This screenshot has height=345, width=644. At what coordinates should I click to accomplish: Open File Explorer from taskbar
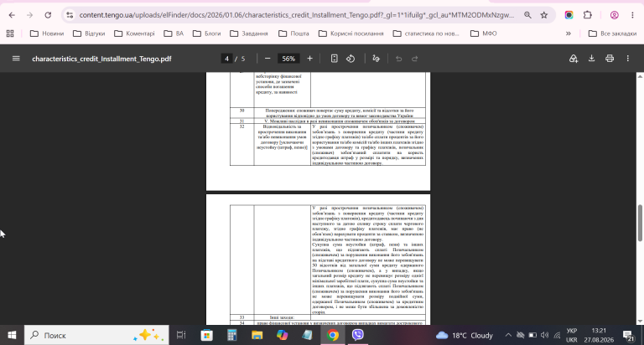(x=257, y=335)
